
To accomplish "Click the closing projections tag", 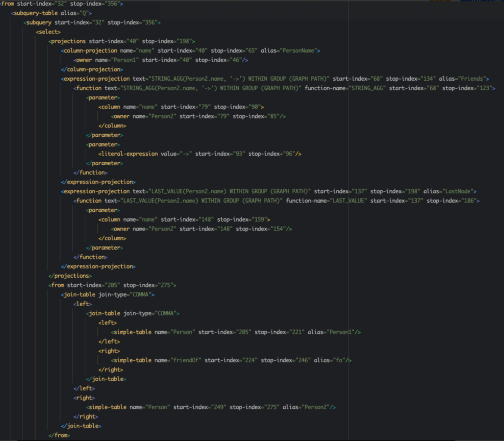I will click(x=70, y=276).
